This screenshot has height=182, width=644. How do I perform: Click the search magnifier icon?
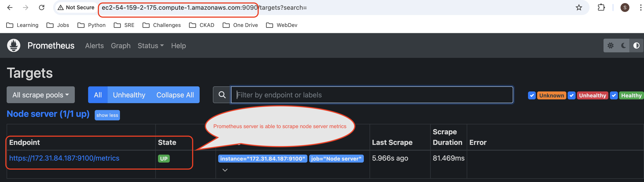222,95
